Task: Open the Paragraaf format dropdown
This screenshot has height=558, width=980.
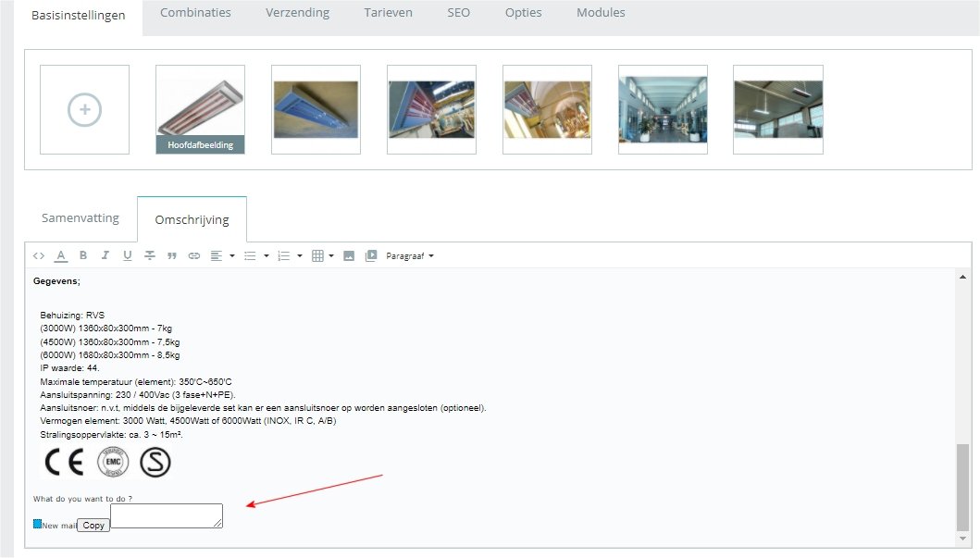Action: pyautogui.click(x=410, y=255)
